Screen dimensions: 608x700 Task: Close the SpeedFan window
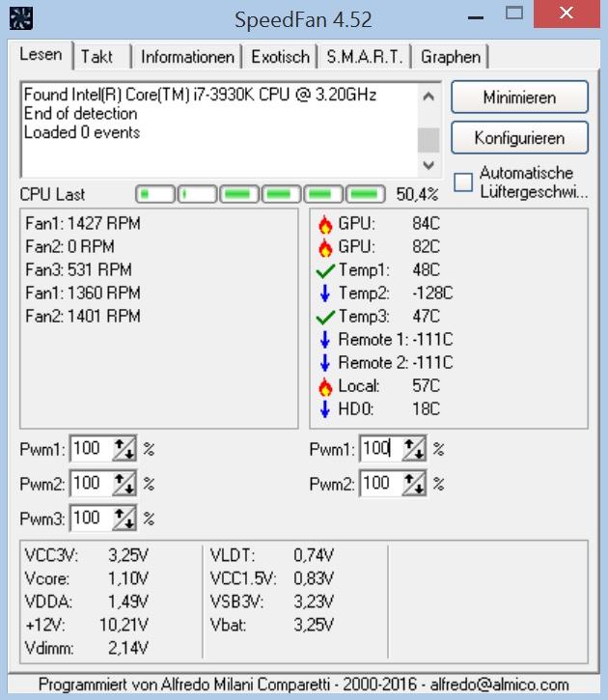click(567, 14)
